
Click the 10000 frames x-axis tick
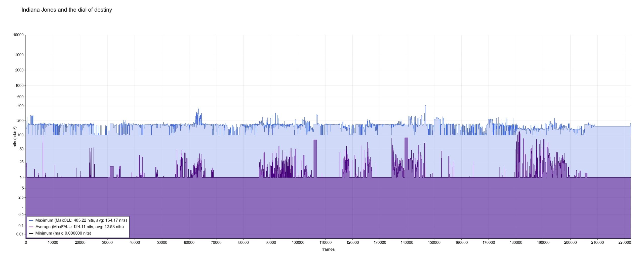coord(53,243)
